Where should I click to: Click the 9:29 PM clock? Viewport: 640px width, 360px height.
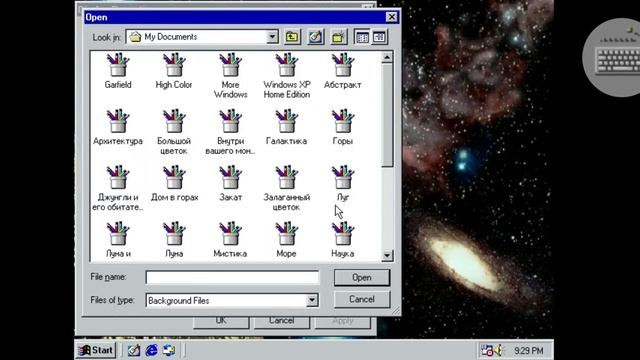(x=529, y=351)
